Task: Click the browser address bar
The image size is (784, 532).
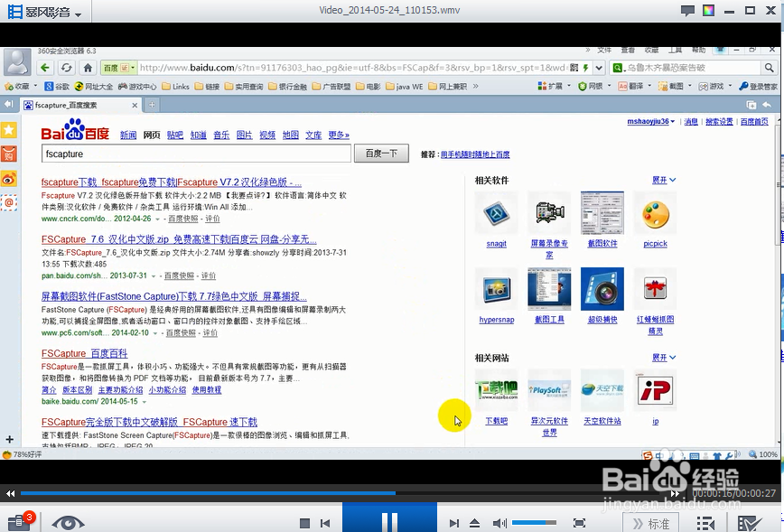Action: click(x=352, y=68)
